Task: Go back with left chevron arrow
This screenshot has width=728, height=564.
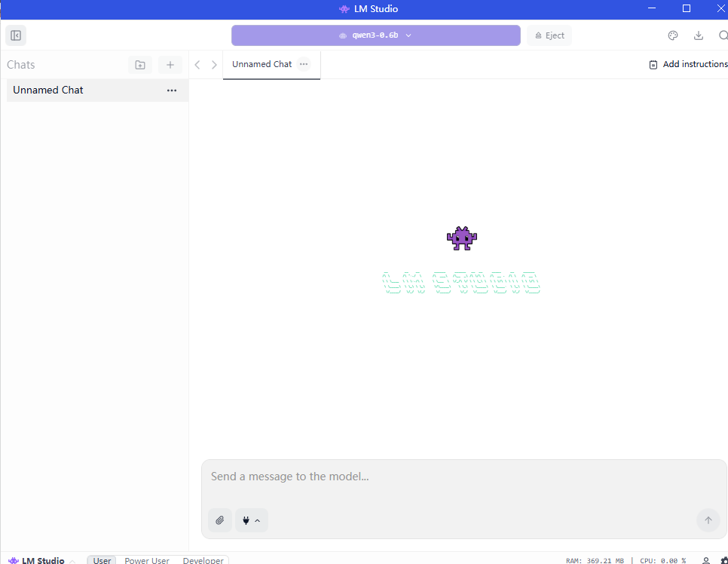Action: click(197, 65)
